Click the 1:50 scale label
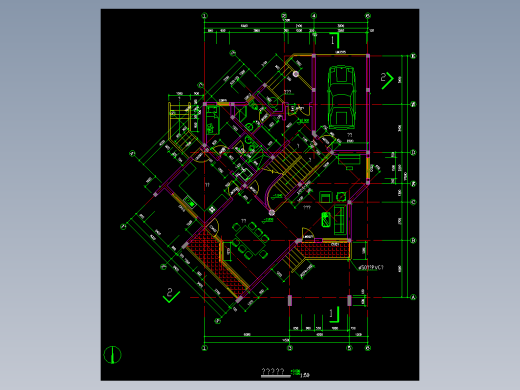The height and width of the screenshot is (390, 520). tap(305, 375)
